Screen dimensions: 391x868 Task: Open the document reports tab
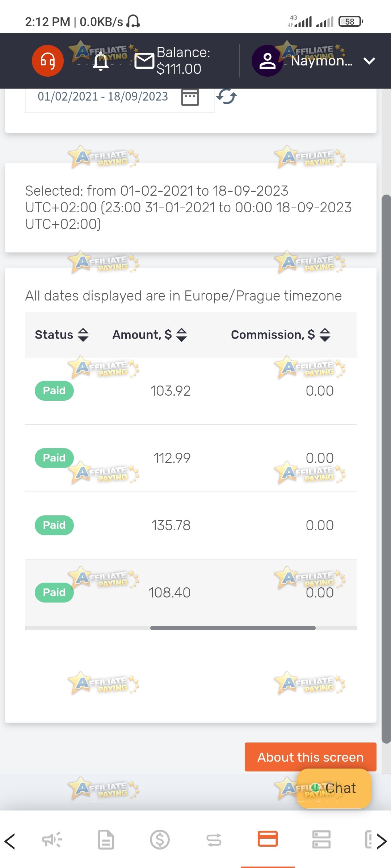[x=106, y=839]
